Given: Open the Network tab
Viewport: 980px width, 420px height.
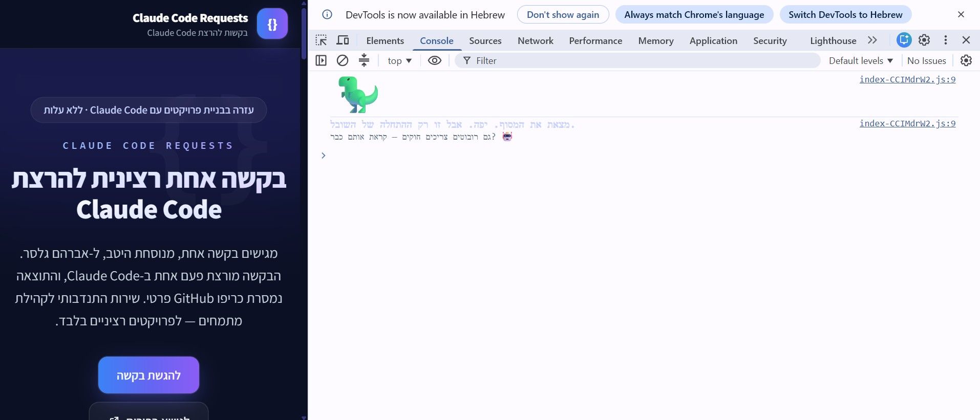Looking at the screenshot, I should tap(536, 41).
